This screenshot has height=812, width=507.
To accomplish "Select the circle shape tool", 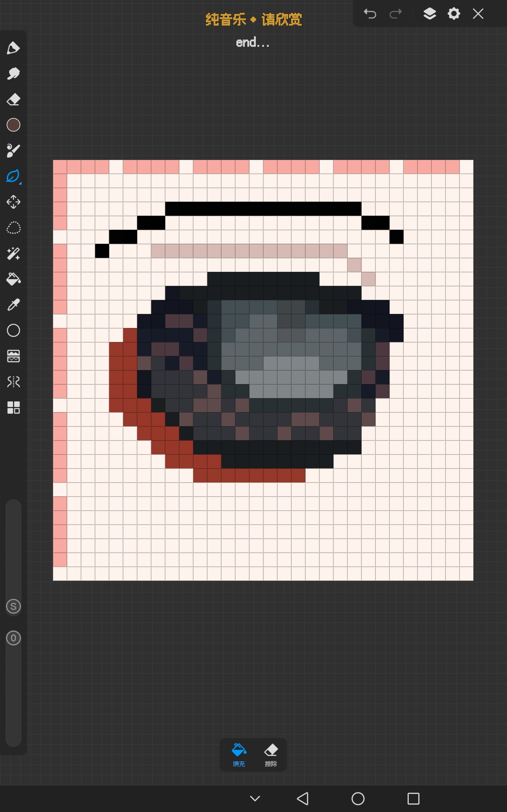I will (x=13, y=331).
